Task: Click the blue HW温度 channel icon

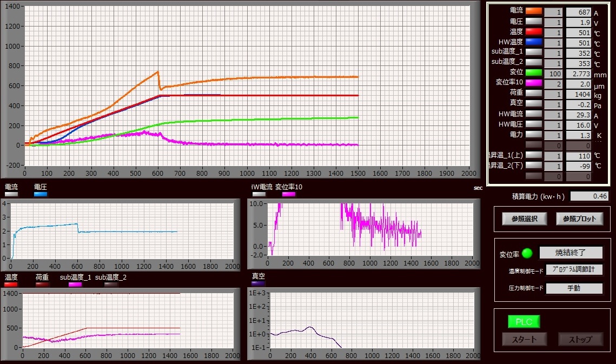Action: click(533, 41)
